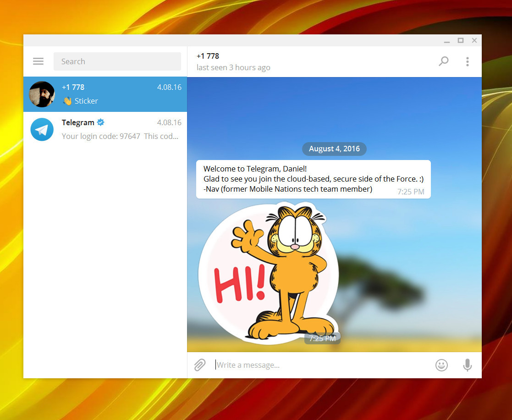Minimize the Telegram window
The width and height of the screenshot is (512, 420).
(447, 41)
